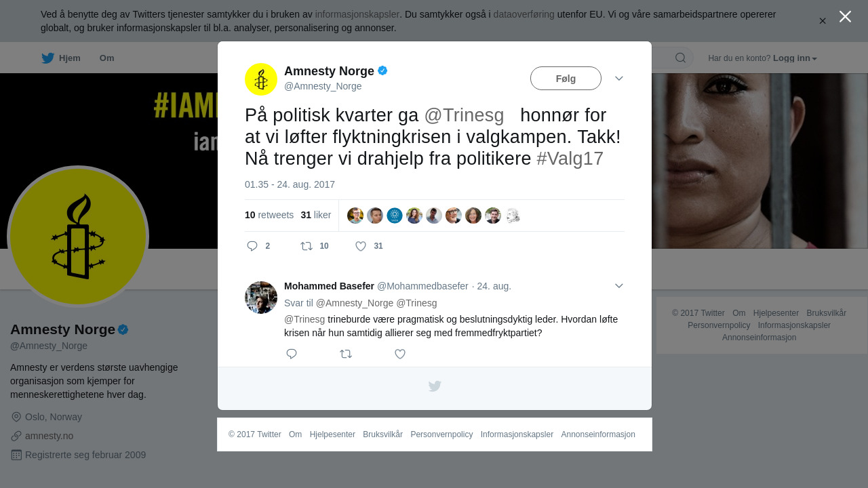Click Amnesty Norge avatar in tweet header
868x488 pixels.
(261, 79)
